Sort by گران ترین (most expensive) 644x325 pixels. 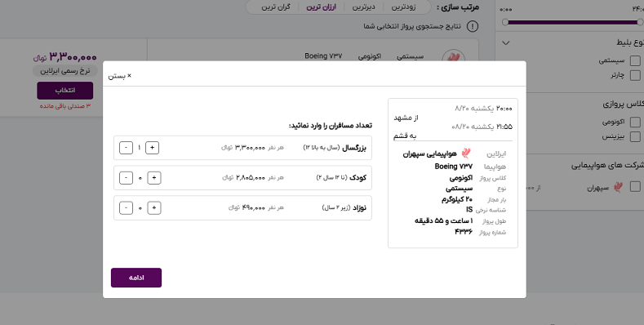pyautogui.click(x=276, y=7)
